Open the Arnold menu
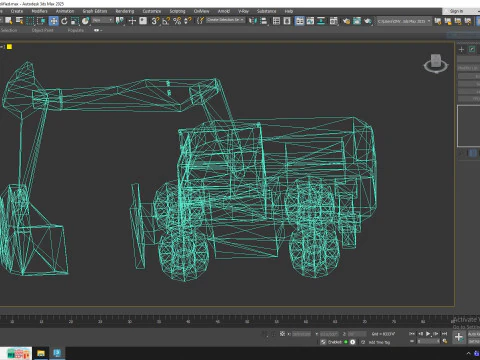Screen dimensions: 480x360 tap(224, 11)
